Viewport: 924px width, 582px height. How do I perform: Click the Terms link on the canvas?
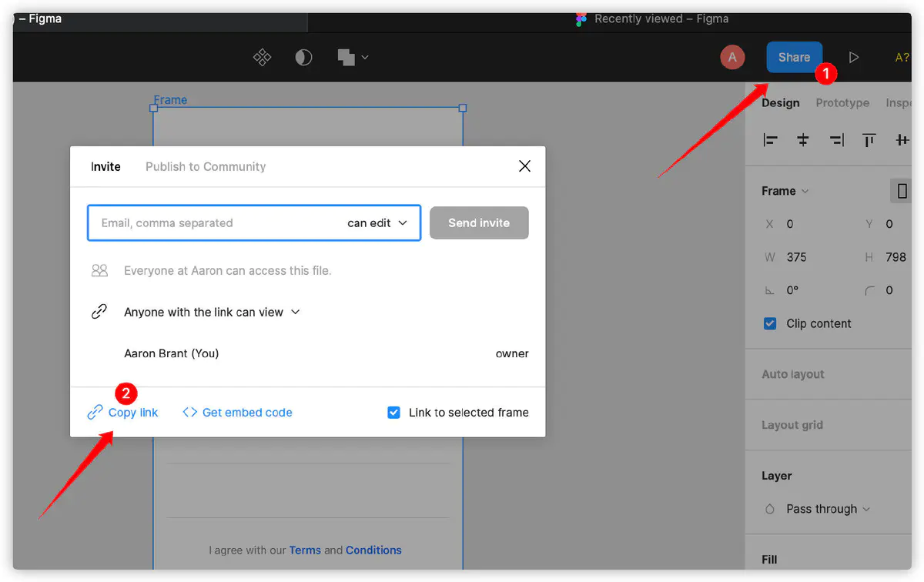point(305,550)
